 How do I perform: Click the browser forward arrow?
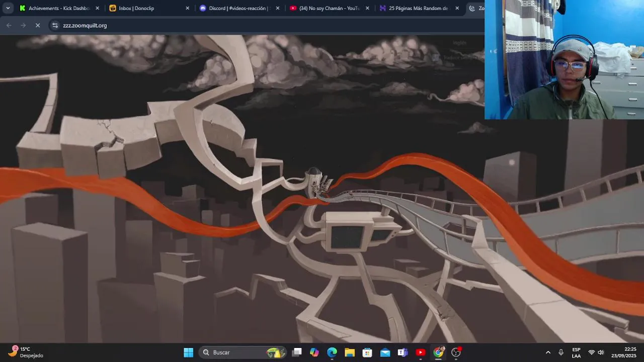tap(23, 25)
